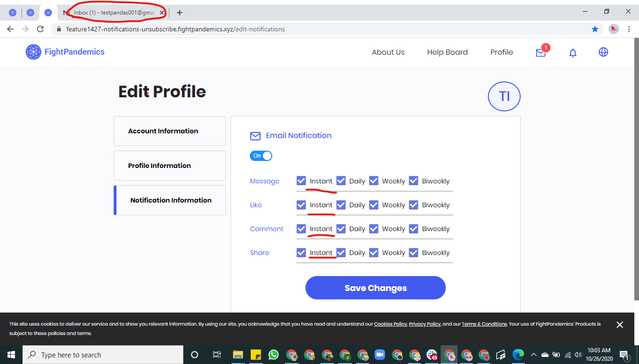The width and height of the screenshot is (639, 364).
Task: Select the Notification Information section
Action: pyautogui.click(x=170, y=200)
